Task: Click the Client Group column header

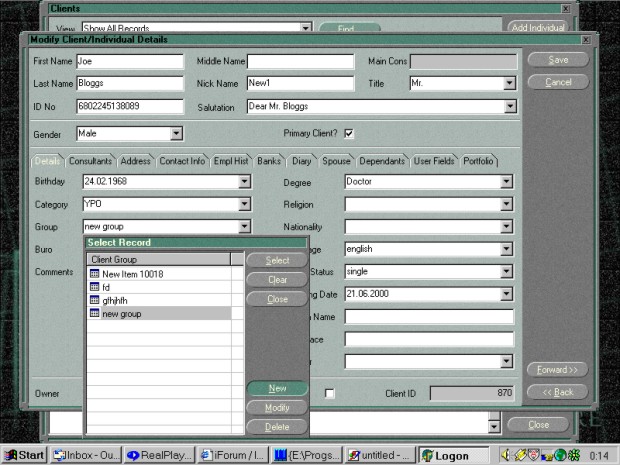Action: pyautogui.click(x=159, y=259)
